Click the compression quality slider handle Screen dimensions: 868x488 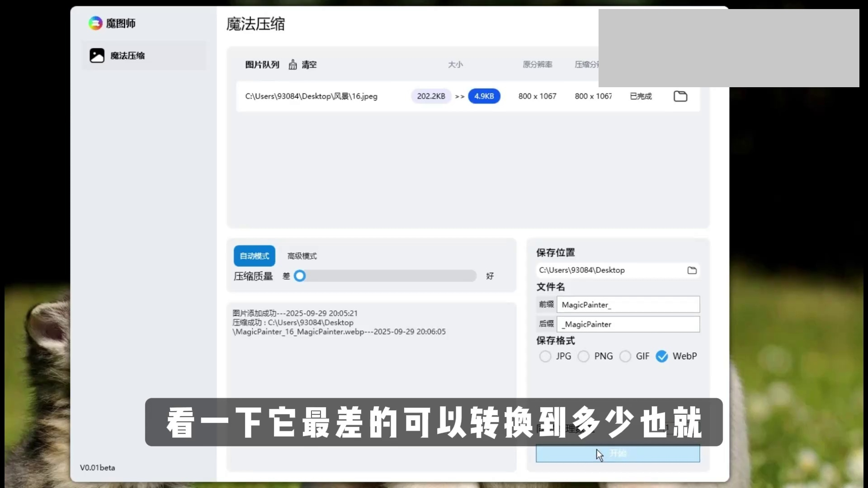tap(300, 276)
